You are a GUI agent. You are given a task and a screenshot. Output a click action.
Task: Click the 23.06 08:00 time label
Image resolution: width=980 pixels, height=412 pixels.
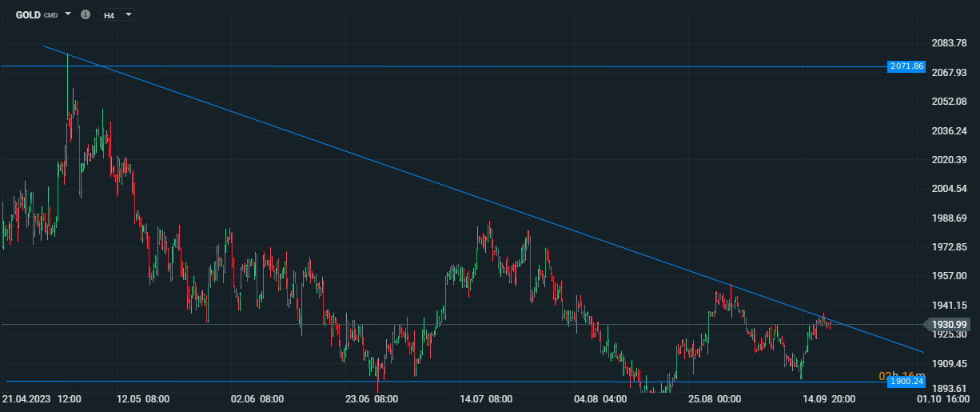pos(372,398)
